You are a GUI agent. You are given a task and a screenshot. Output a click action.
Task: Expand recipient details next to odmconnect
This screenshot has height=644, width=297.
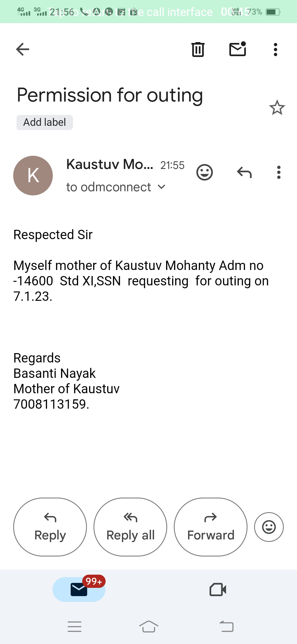162,187
